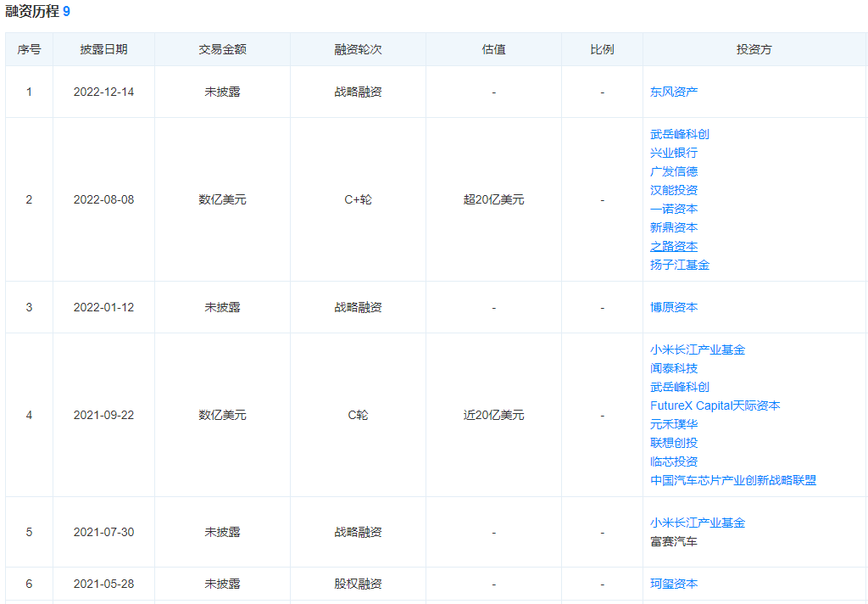Click 战略融资 in the 2021-07-30 row
Viewport: 868px width, 604px height.
[359, 532]
